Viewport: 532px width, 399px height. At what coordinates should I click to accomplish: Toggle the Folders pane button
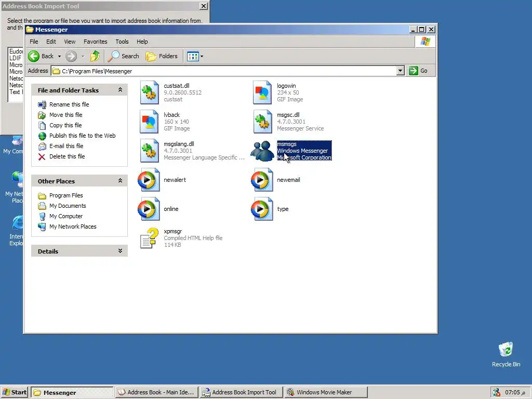point(162,56)
